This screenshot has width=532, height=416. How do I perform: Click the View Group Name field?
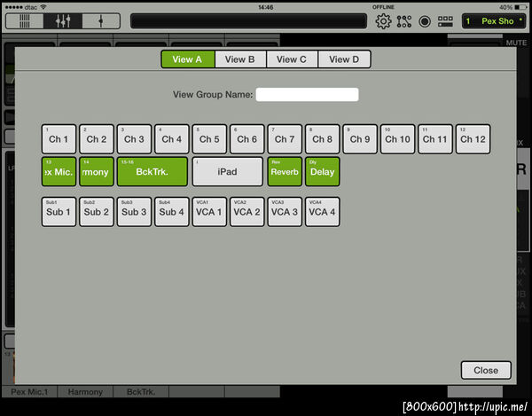307,94
